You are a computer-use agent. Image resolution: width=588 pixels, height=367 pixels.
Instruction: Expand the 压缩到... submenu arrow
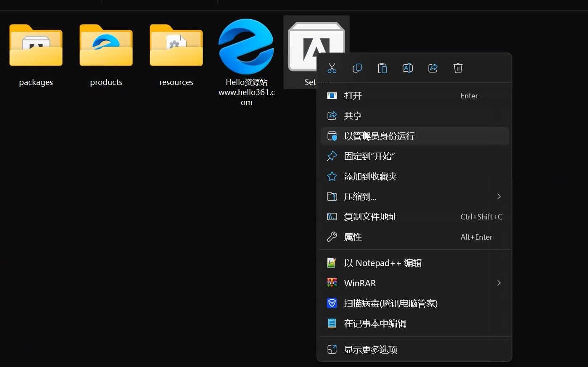(x=498, y=196)
